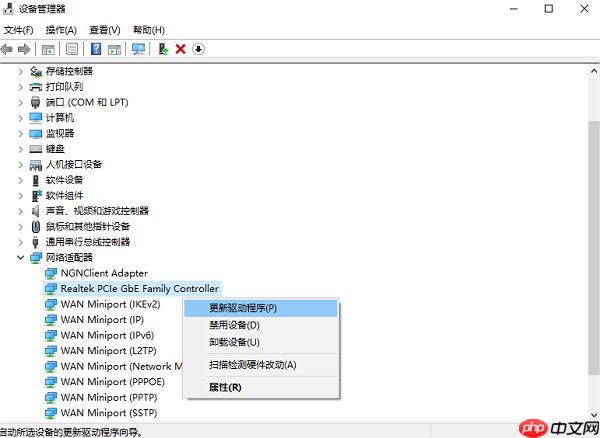Collapse the 网络适配器 category
Image resolution: width=600 pixels, height=438 pixels.
click(x=21, y=258)
